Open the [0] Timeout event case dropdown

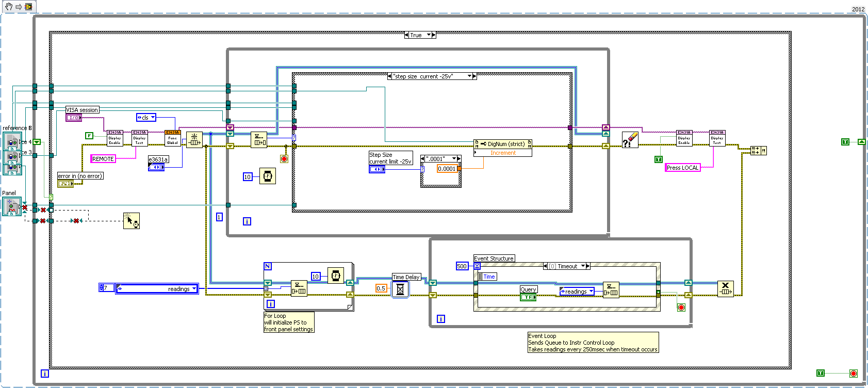pyautogui.click(x=583, y=266)
